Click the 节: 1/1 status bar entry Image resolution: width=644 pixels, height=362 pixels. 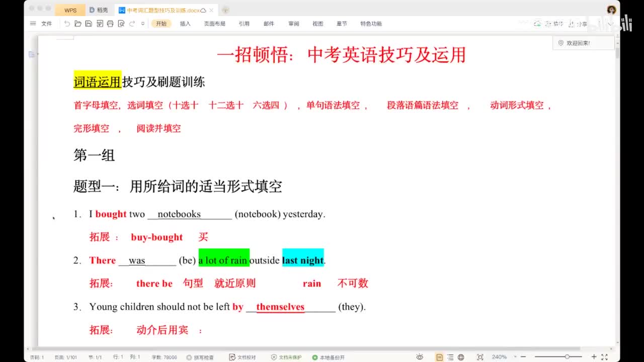click(95, 357)
